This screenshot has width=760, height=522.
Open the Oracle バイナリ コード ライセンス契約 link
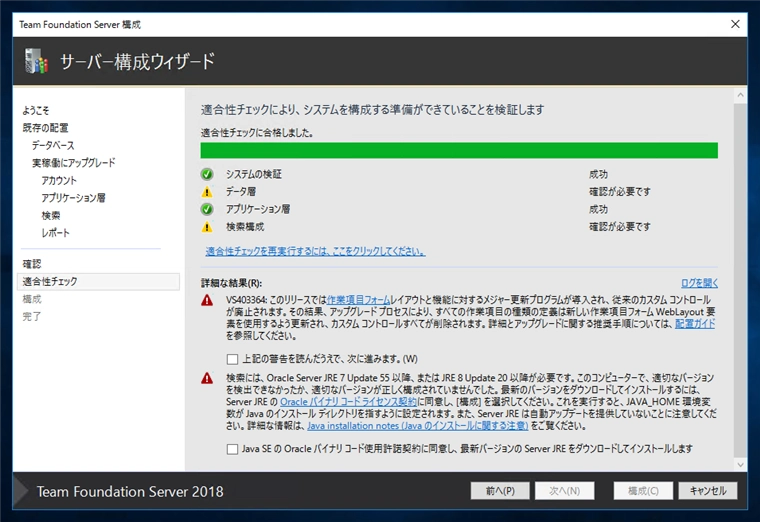348,402
